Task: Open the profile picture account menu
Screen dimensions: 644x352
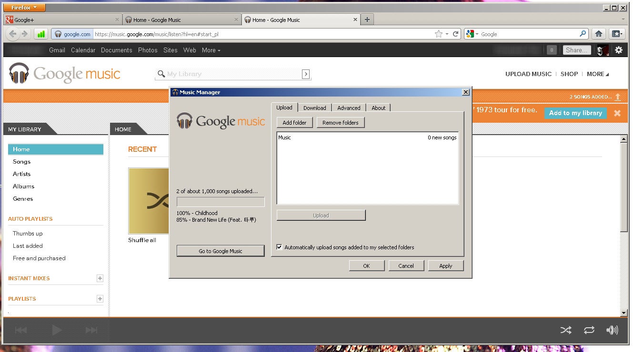Action: pos(603,50)
